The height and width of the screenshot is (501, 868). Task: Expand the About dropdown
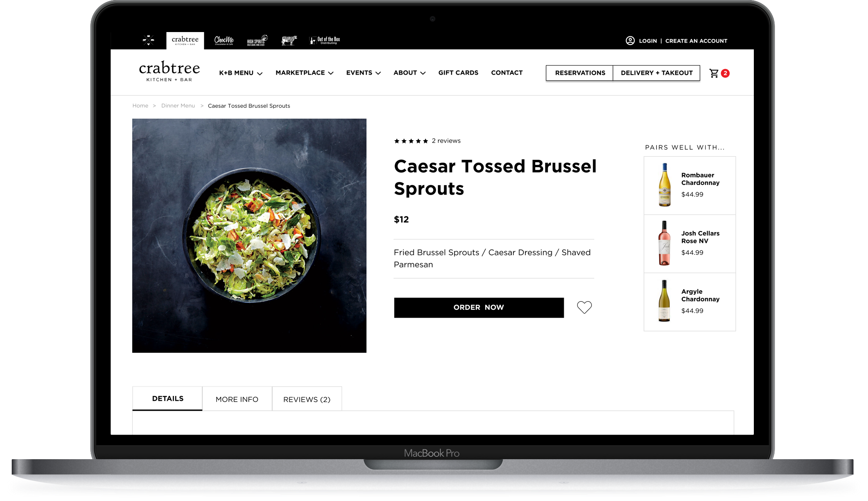[409, 73]
